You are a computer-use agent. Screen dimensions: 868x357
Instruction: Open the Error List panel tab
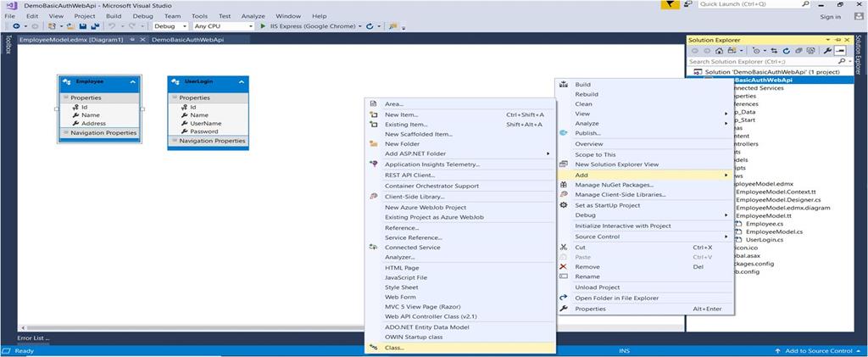pos(33,337)
